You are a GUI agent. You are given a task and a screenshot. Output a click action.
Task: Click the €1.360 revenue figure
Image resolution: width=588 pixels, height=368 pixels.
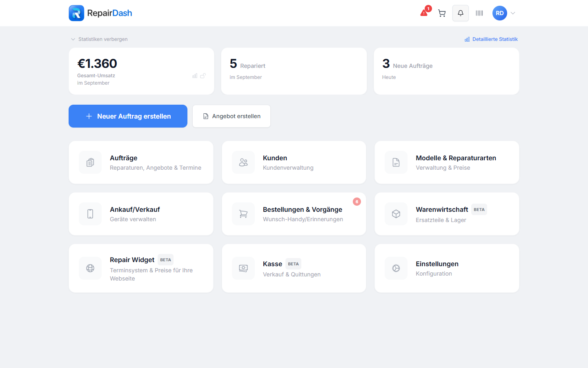(x=97, y=63)
